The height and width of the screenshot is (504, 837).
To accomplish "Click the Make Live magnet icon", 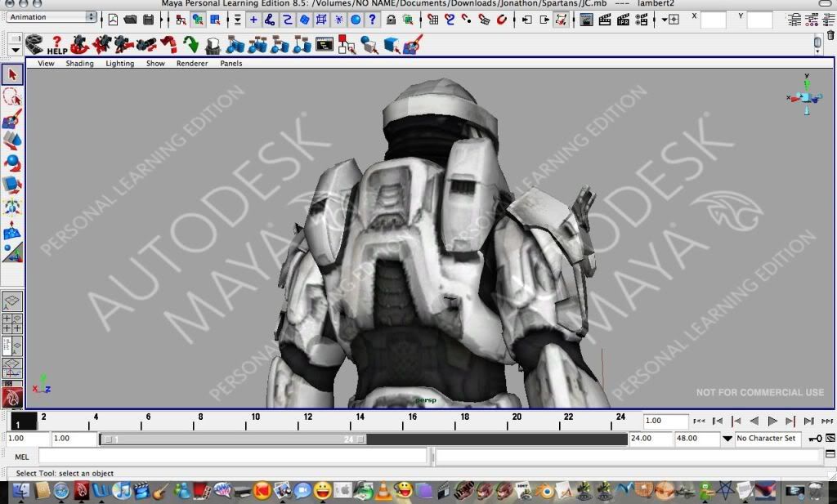I will click(x=502, y=20).
